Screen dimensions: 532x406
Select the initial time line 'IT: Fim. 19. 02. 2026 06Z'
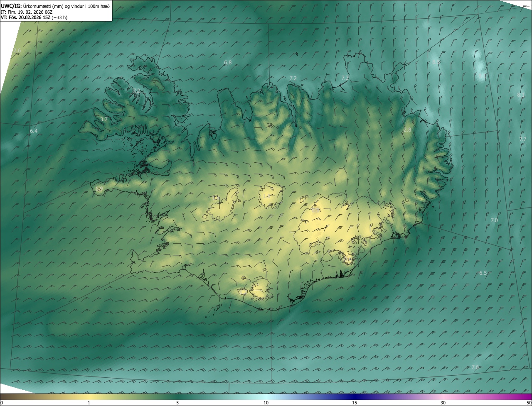click(x=26, y=12)
